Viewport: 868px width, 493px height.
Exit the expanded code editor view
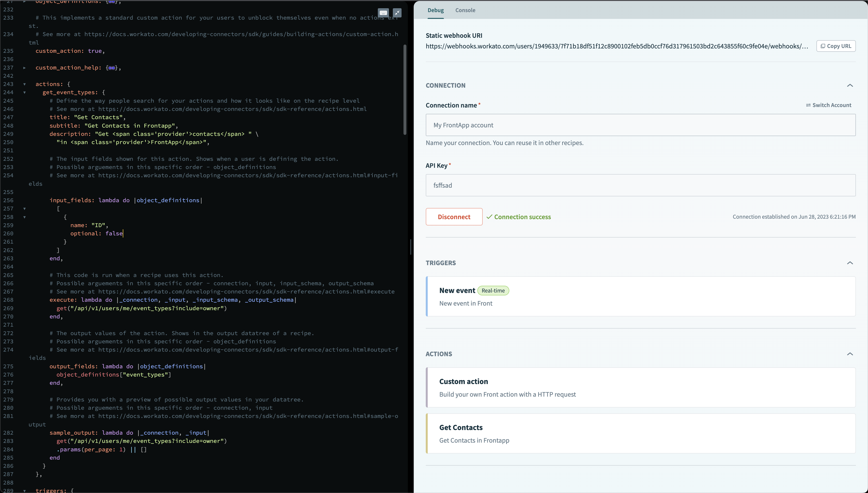(x=397, y=13)
